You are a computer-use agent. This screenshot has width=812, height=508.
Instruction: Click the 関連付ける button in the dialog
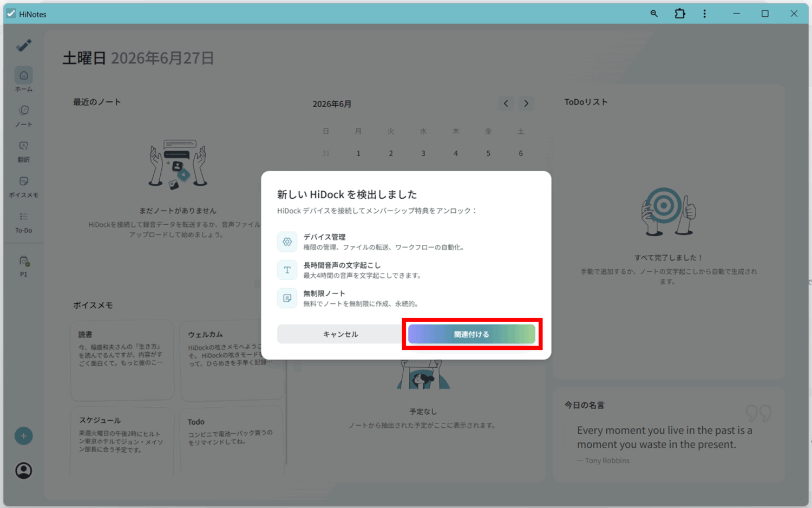[472, 334]
